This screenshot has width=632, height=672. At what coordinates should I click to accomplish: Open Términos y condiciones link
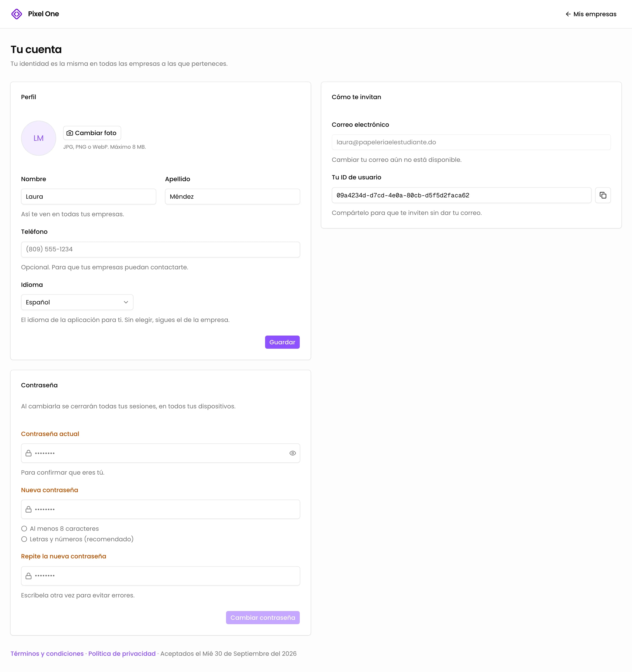tap(47, 653)
